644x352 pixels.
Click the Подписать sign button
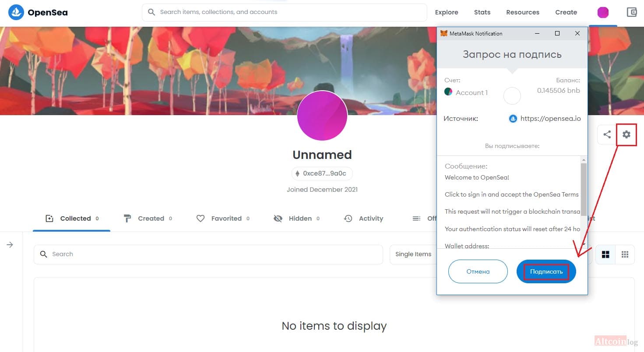click(546, 271)
